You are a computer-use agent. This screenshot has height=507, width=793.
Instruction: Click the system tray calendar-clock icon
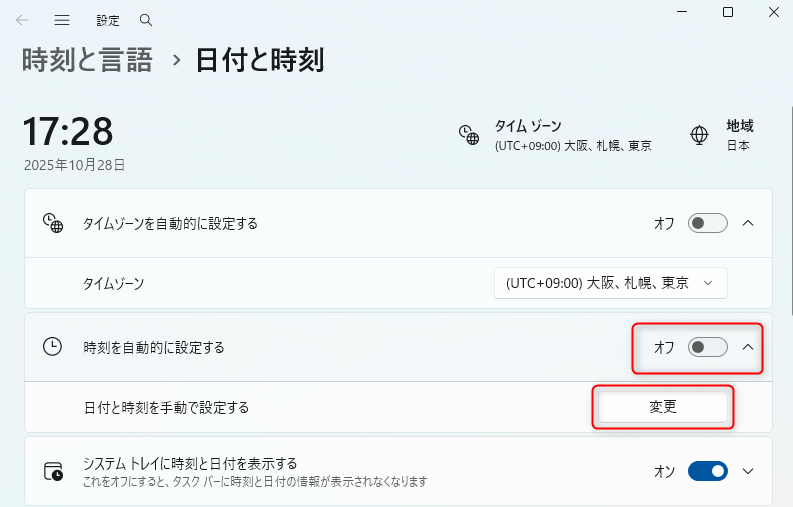point(52,471)
